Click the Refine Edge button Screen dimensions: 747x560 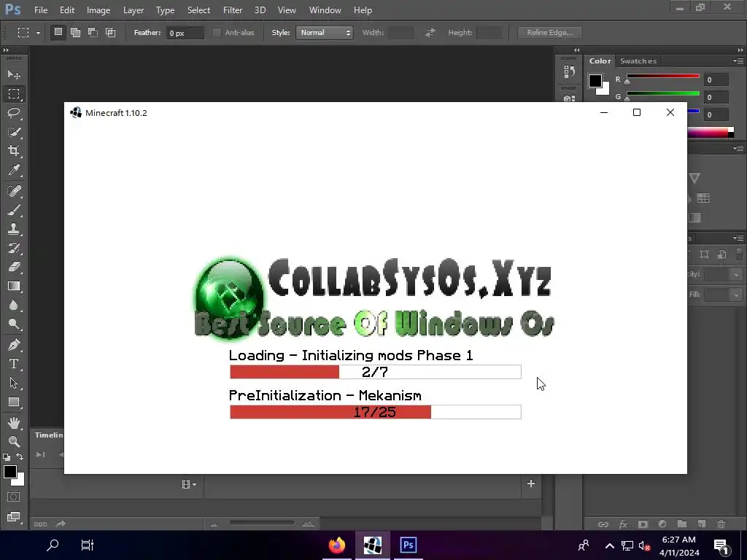(550, 32)
